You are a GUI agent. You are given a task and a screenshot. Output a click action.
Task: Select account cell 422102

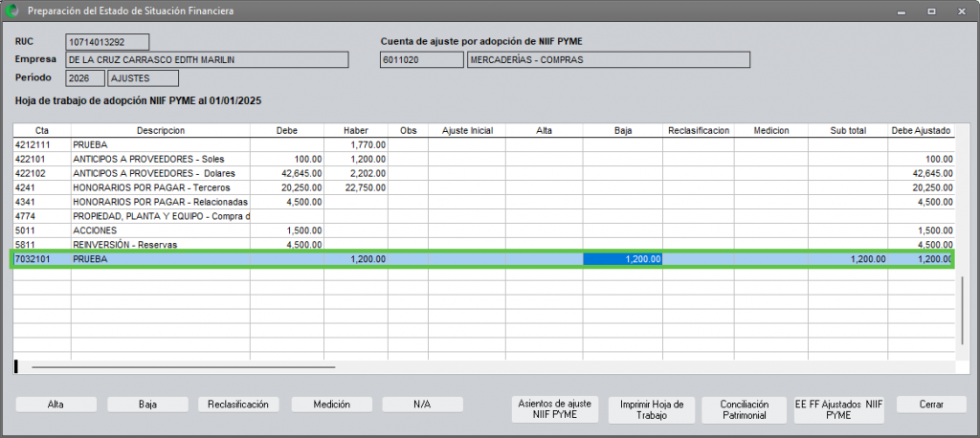tap(42, 173)
